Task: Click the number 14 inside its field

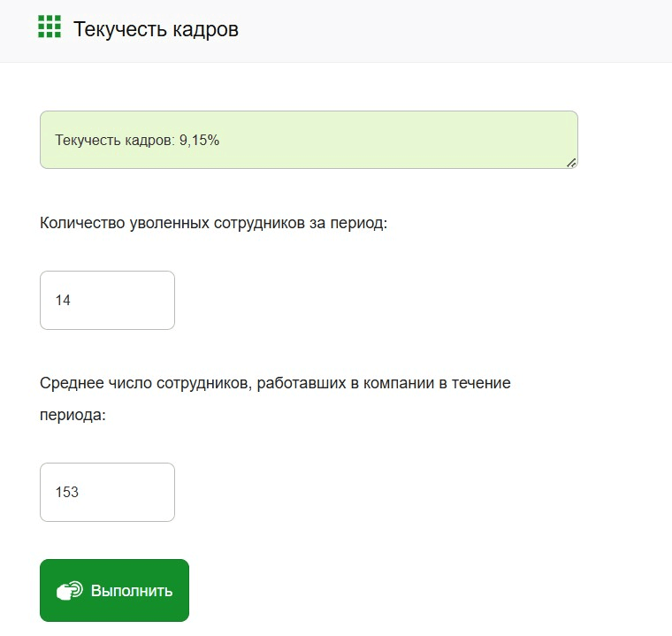Action: [x=63, y=300]
